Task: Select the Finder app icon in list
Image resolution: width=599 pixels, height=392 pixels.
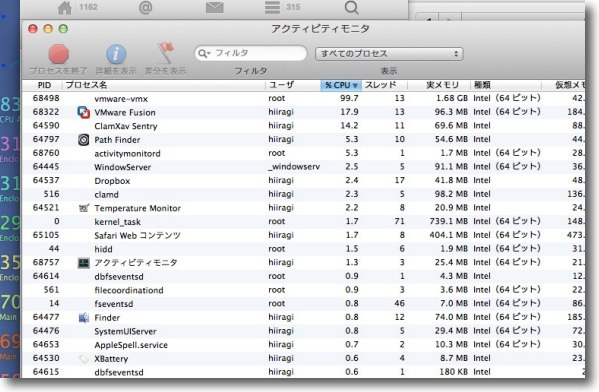Action: click(83, 317)
